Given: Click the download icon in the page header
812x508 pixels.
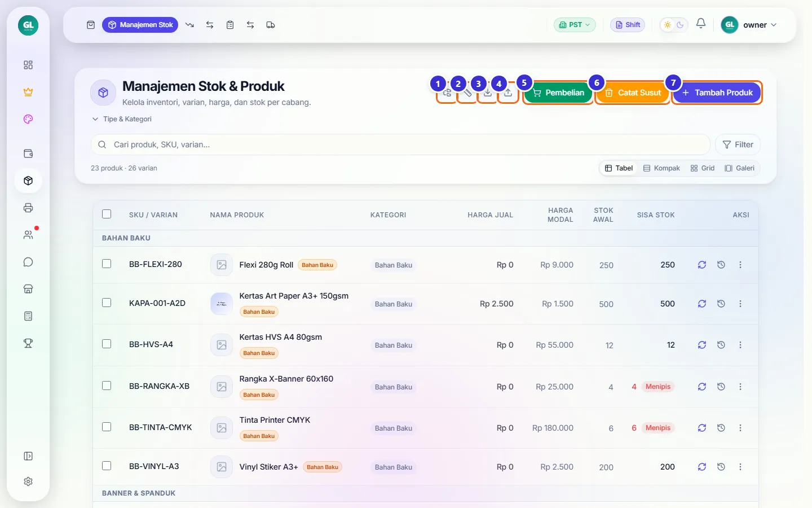Looking at the screenshot, I should 488,93.
